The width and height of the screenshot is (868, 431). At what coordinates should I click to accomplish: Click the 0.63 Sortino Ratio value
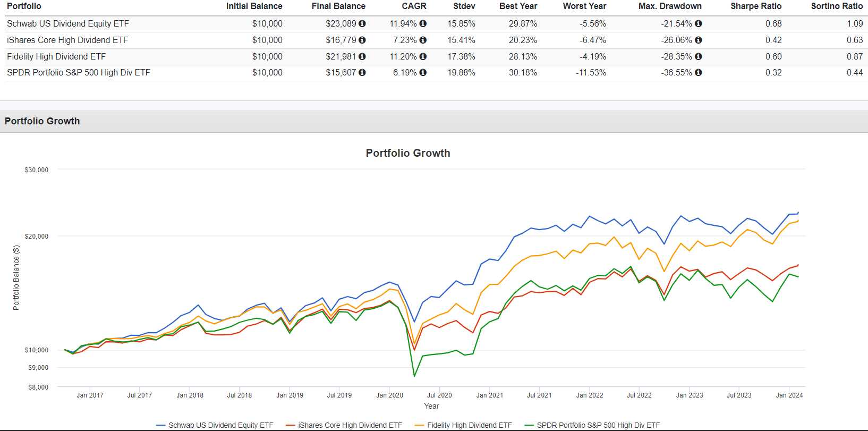855,40
